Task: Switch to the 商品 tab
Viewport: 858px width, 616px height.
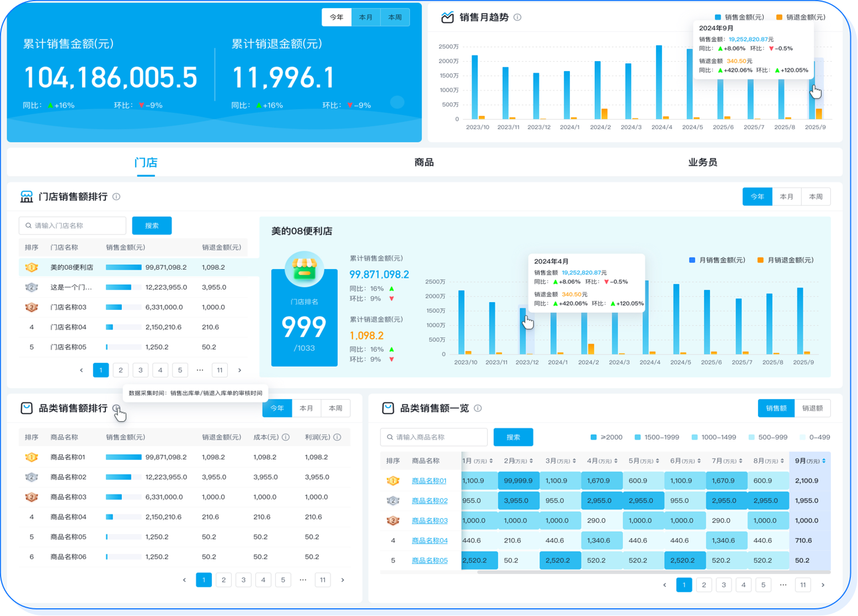Action: tap(424, 162)
